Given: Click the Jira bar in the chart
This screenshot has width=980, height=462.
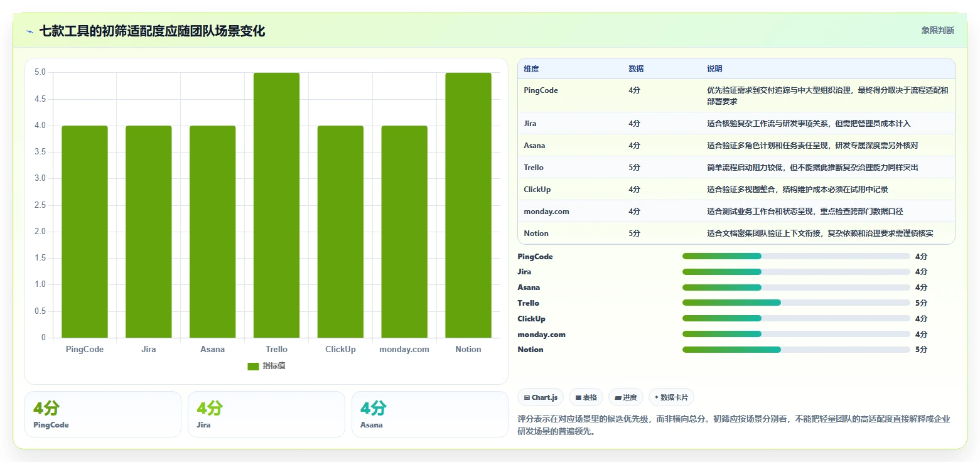Looking at the screenshot, I should (x=149, y=232).
